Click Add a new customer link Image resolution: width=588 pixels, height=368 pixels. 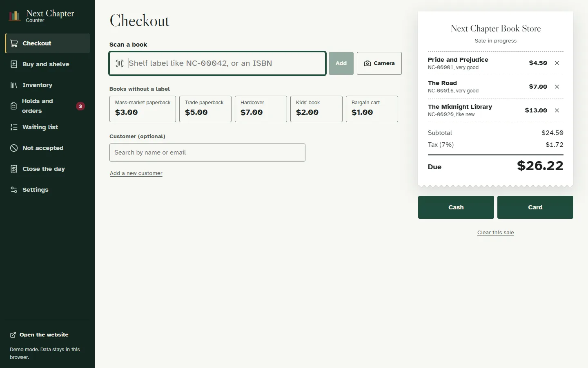[136, 173]
